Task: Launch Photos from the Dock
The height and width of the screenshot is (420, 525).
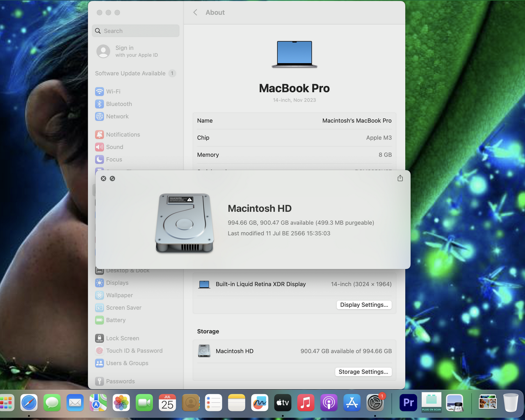Action: click(x=121, y=403)
